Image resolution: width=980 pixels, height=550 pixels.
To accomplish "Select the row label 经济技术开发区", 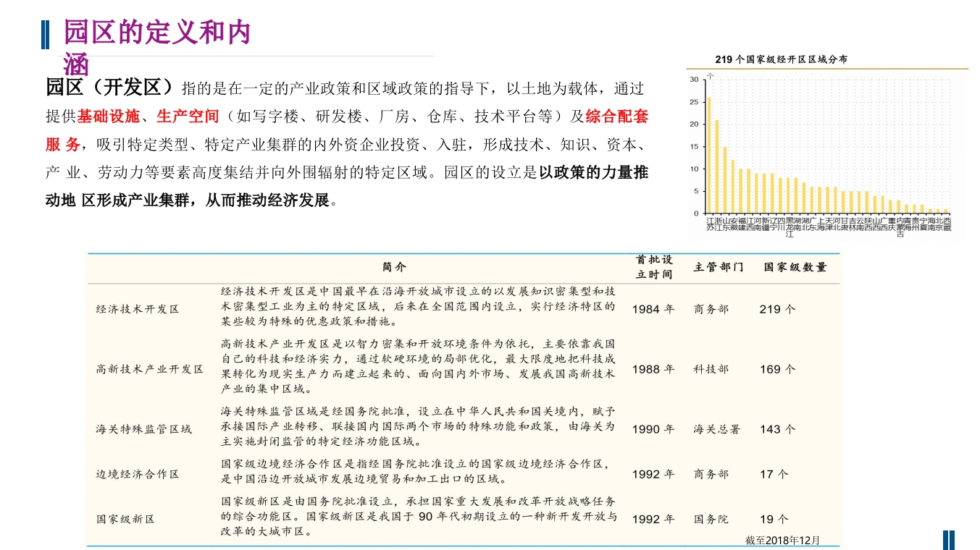I will [x=138, y=309].
